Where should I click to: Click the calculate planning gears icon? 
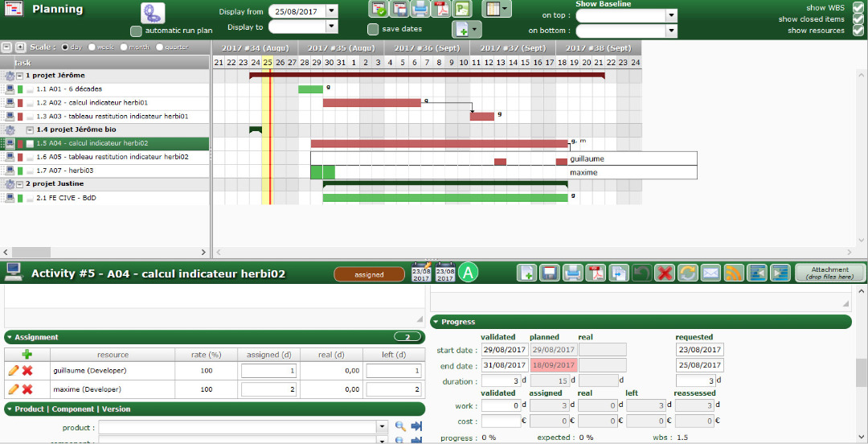tap(153, 14)
